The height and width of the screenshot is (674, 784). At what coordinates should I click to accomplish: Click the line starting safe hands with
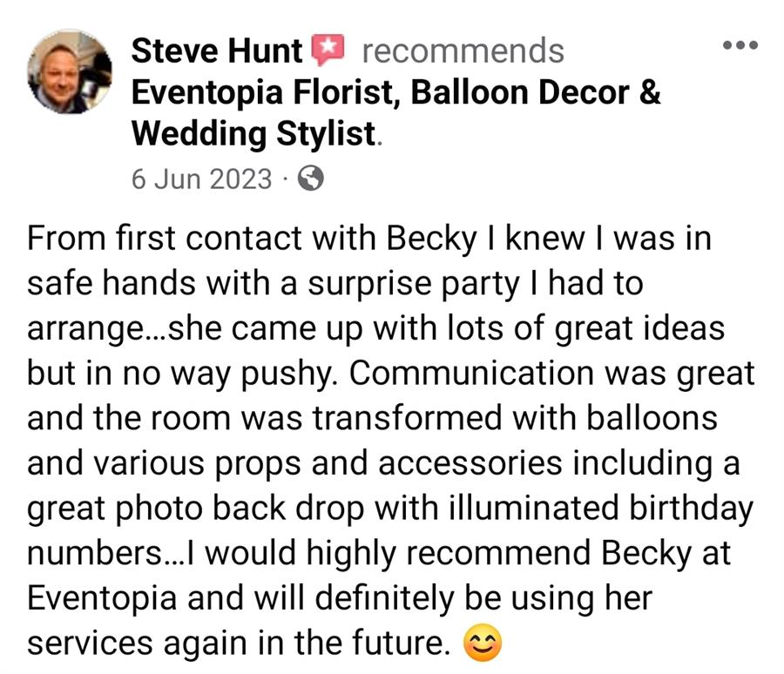tap(335, 284)
